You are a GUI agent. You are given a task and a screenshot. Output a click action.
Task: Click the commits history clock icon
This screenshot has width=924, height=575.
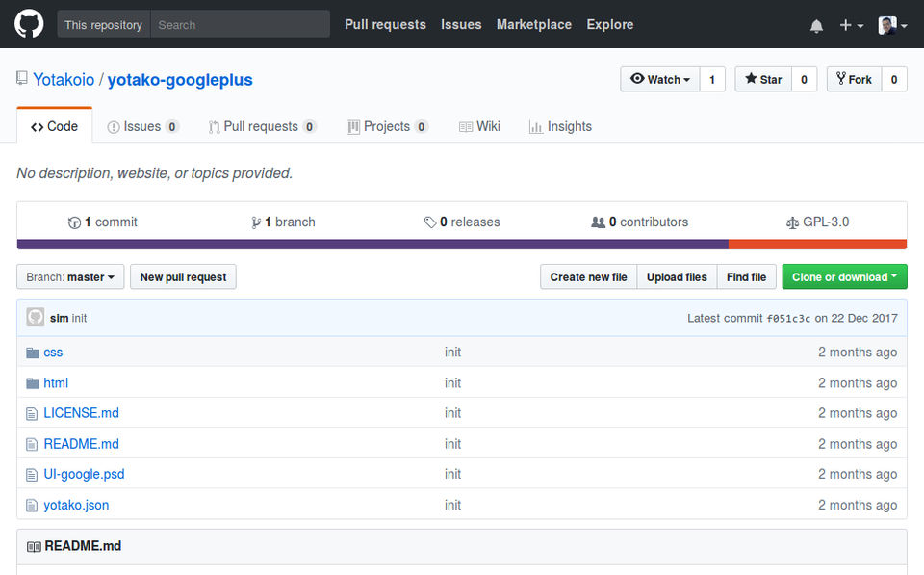pos(74,222)
